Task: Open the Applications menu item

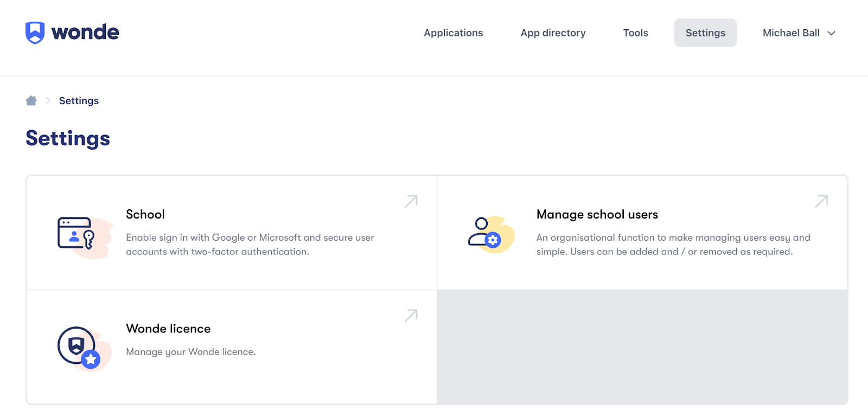Action: coord(453,33)
